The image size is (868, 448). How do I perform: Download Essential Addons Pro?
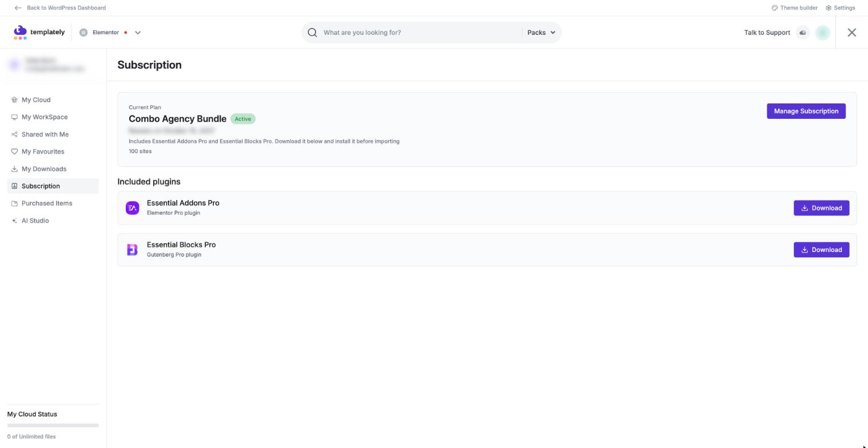tap(821, 208)
